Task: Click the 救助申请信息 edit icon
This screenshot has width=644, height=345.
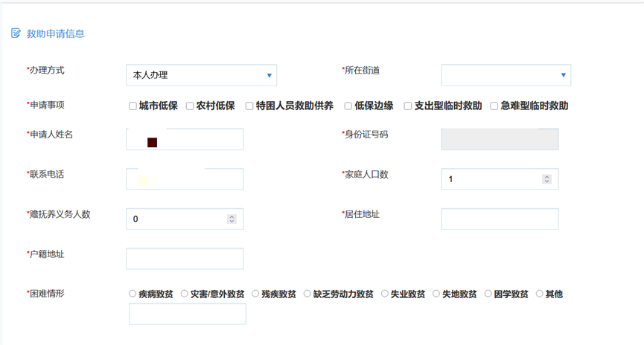Action: point(16,33)
